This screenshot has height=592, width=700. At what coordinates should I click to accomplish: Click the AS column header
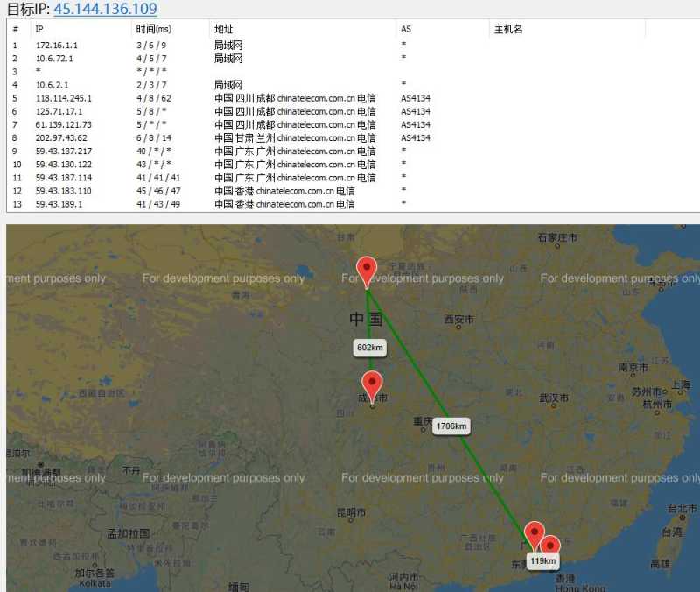point(405,29)
